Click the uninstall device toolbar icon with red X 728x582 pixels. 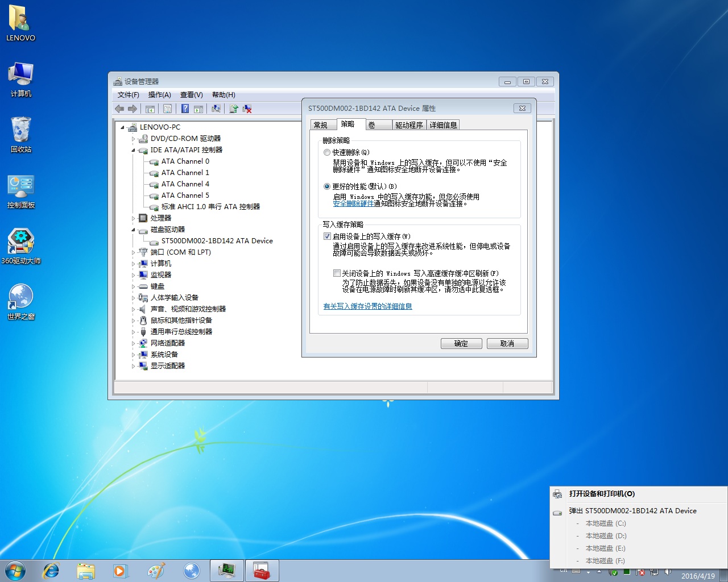(x=247, y=109)
